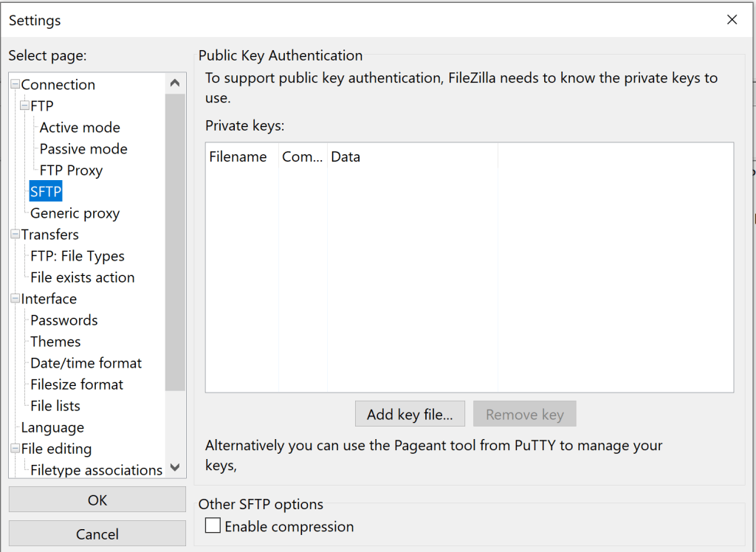The height and width of the screenshot is (552, 756).
Task: Open the Active mode settings page
Action: [x=80, y=128]
